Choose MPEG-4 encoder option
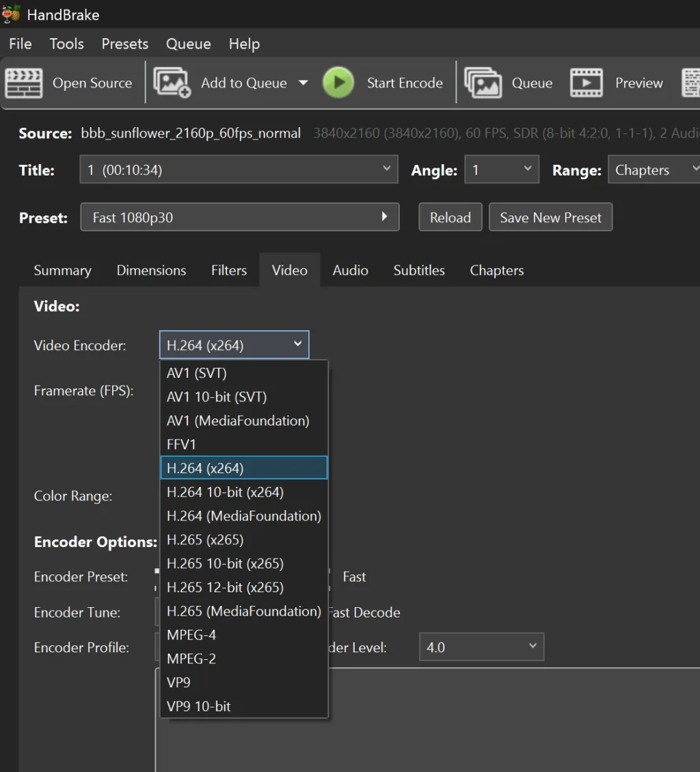700x772 pixels. 244,635
